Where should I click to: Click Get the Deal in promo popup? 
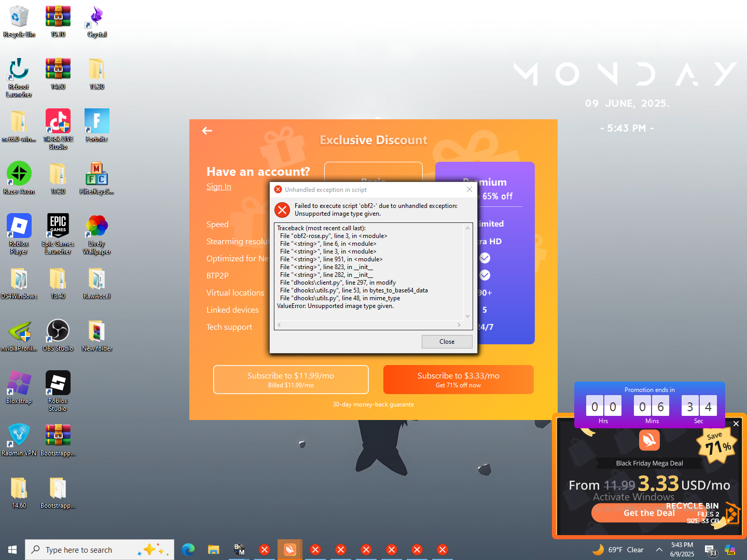(649, 513)
